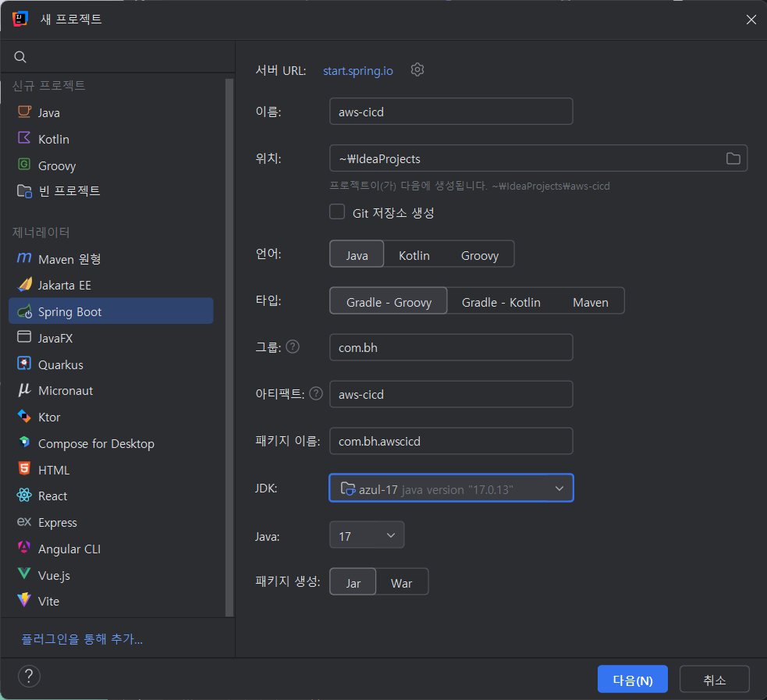The height and width of the screenshot is (700, 767).
Task: Choose Gradle - Groovy build type
Action: pyautogui.click(x=389, y=301)
